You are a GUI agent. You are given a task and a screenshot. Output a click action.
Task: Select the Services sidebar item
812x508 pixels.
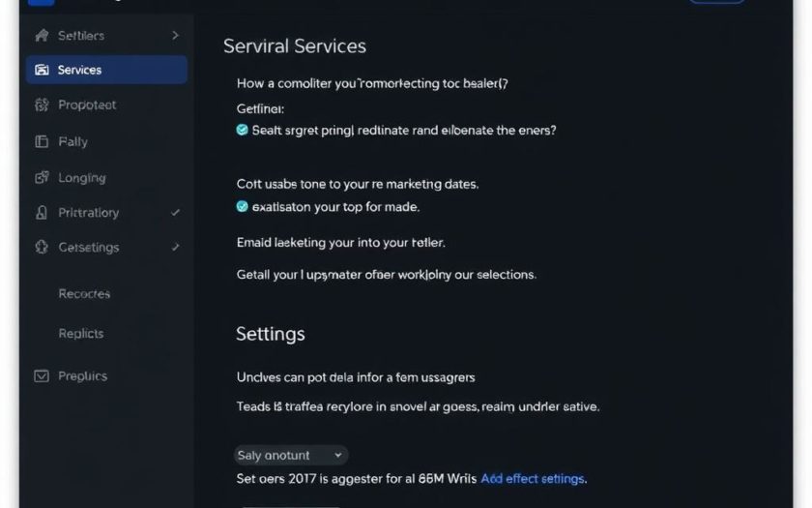[106, 70]
